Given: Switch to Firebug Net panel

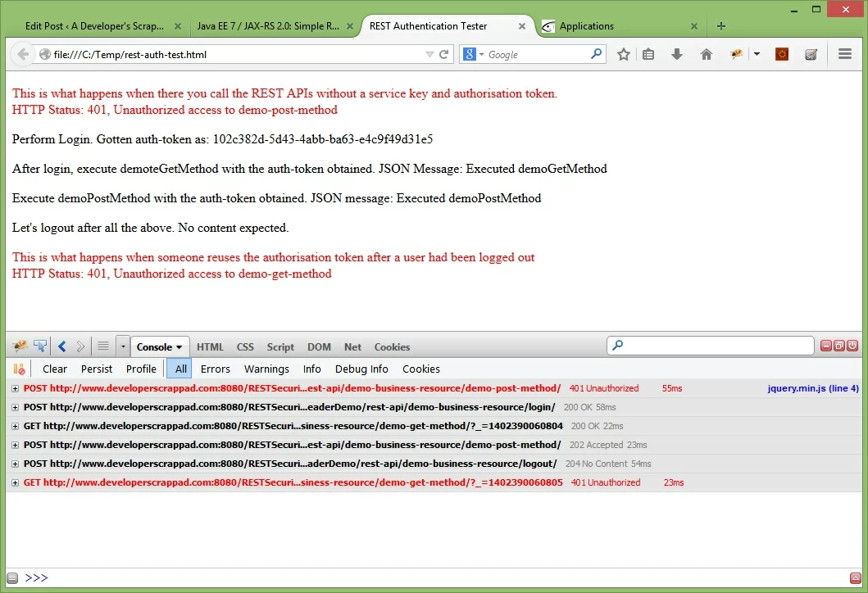Looking at the screenshot, I should 352,346.
